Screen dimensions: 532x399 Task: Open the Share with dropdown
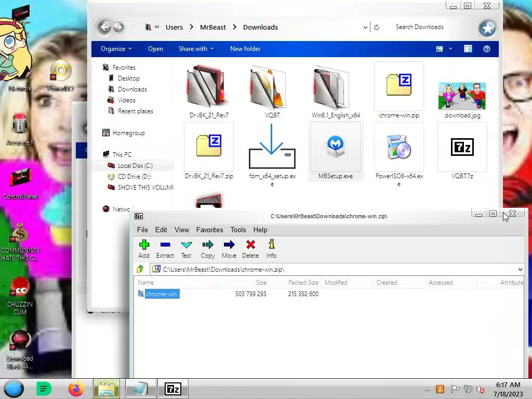point(196,49)
